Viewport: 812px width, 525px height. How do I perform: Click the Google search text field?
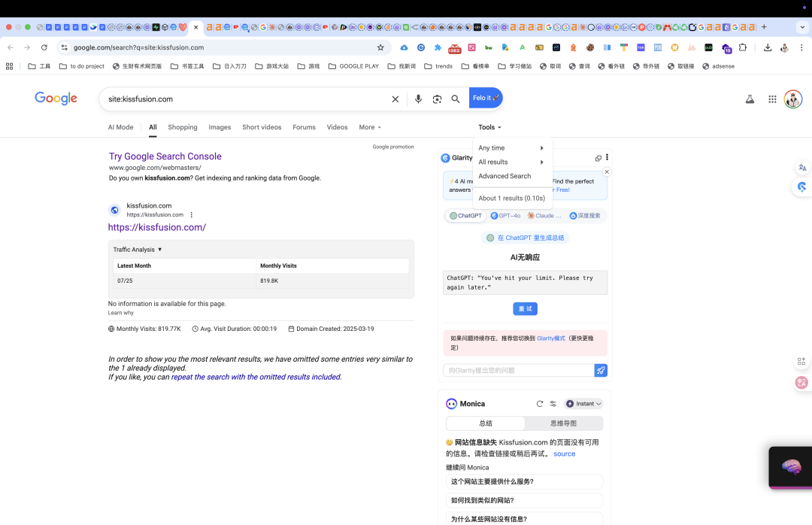point(246,99)
